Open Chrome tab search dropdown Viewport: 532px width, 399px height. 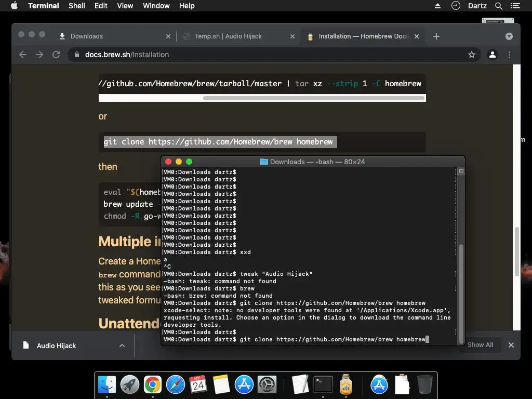tap(509, 36)
